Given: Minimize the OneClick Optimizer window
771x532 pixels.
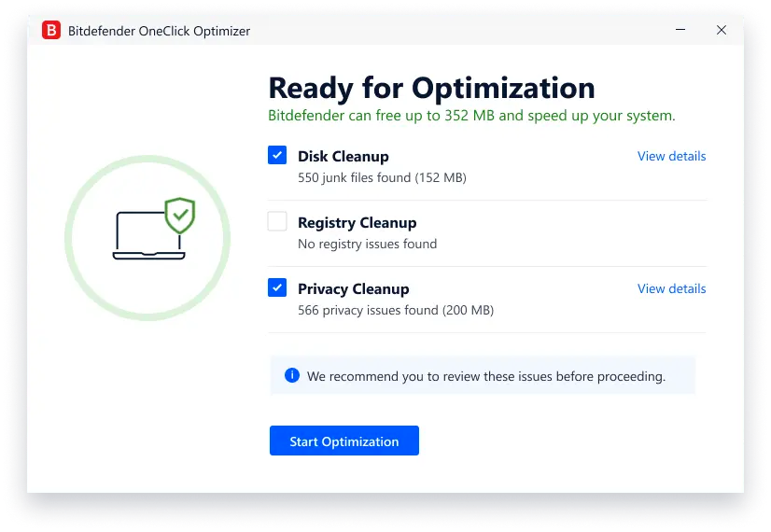Looking at the screenshot, I should 680,30.
